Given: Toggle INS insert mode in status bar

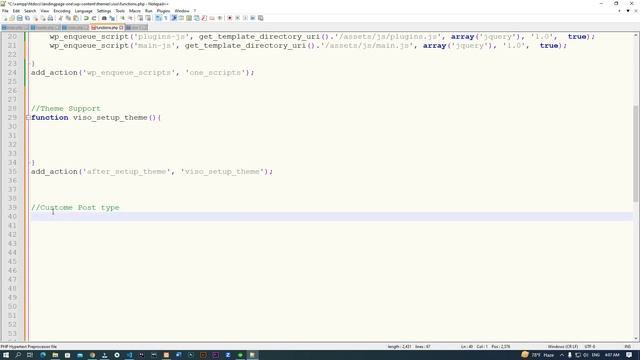Looking at the screenshot, I should pos(627,347).
